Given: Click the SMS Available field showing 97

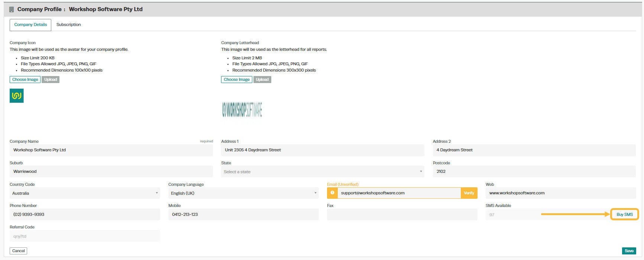Looking at the screenshot, I should pos(548,214).
